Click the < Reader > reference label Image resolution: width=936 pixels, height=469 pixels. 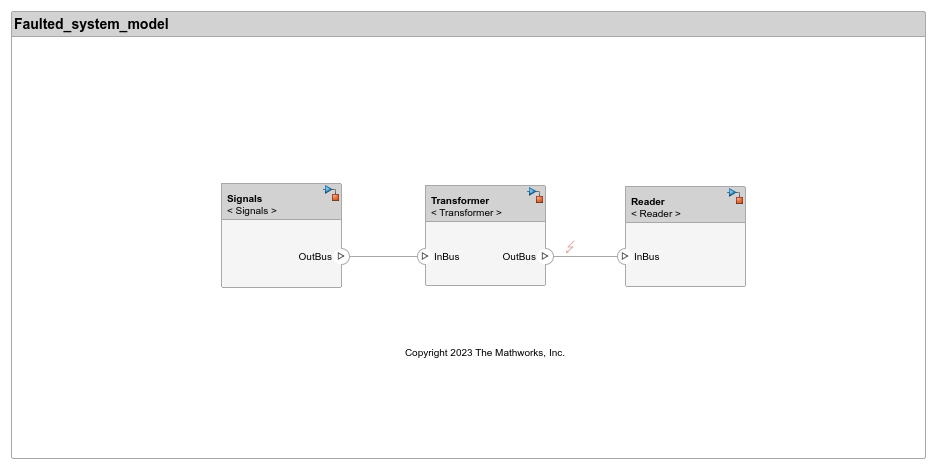tap(656, 214)
